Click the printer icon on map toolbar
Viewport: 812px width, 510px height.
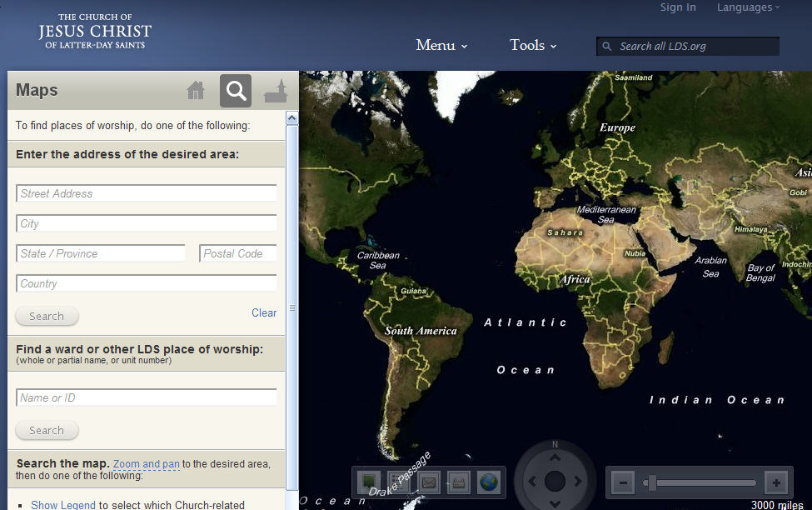click(x=459, y=482)
